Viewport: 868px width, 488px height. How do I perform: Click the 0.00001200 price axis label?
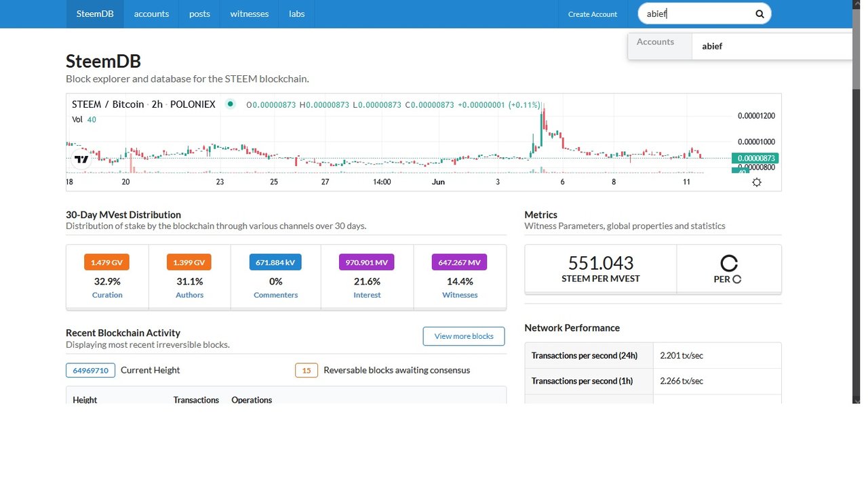pyautogui.click(x=756, y=116)
